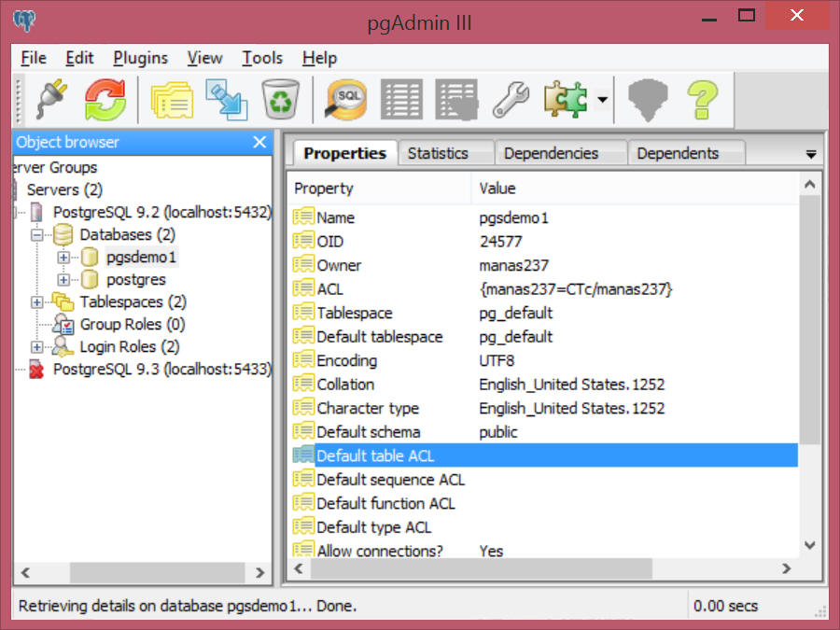Open the Plugins menu
Viewport: 840px width, 630px height.
tap(140, 58)
